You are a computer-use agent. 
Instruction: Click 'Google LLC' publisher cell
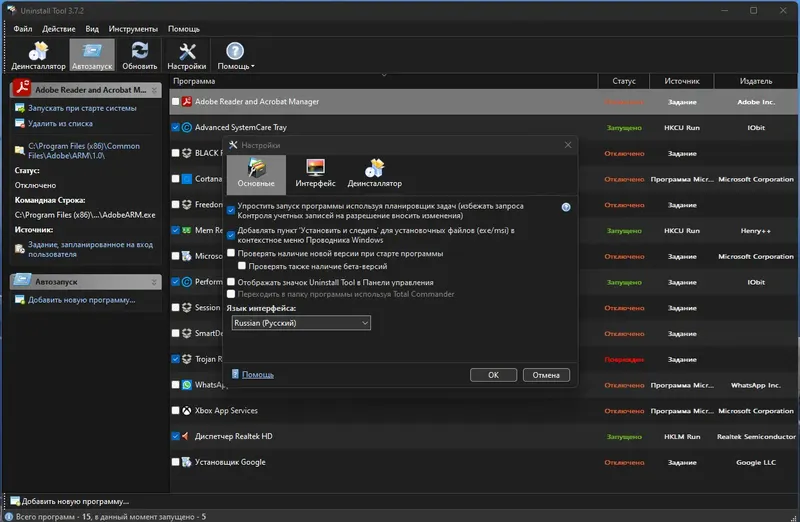[756, 462]
